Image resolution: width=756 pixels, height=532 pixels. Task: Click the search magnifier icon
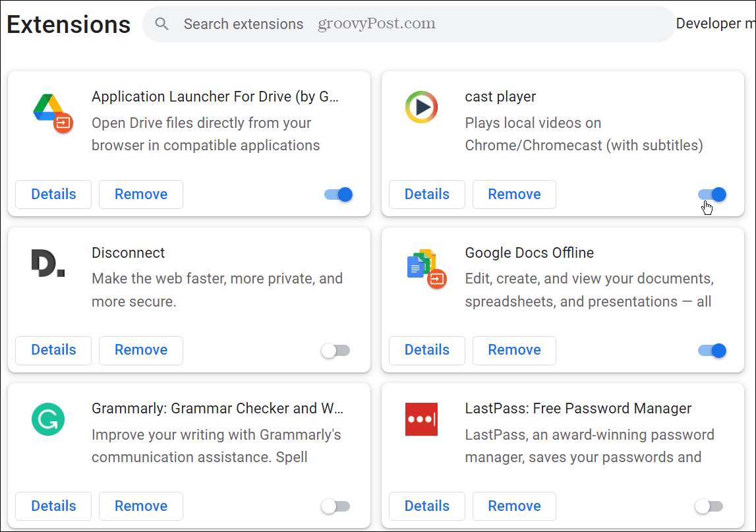[162, 24]
